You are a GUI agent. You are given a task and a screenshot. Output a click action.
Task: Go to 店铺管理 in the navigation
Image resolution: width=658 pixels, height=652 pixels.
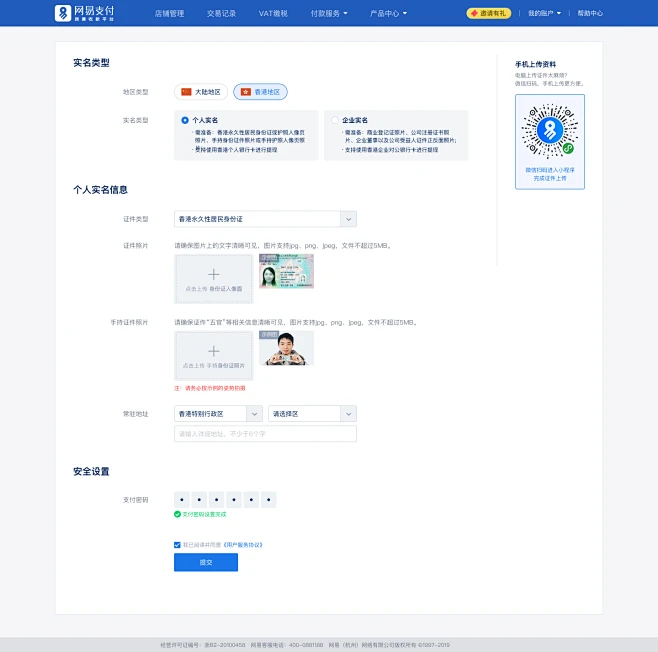[x=169, y=14]
